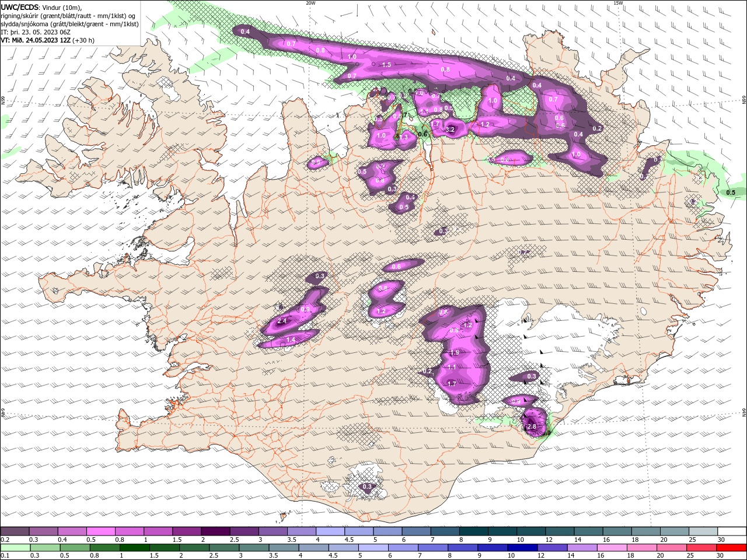Select the darkest green lower swatch between 1 and 1.5

tap(134, 548)
